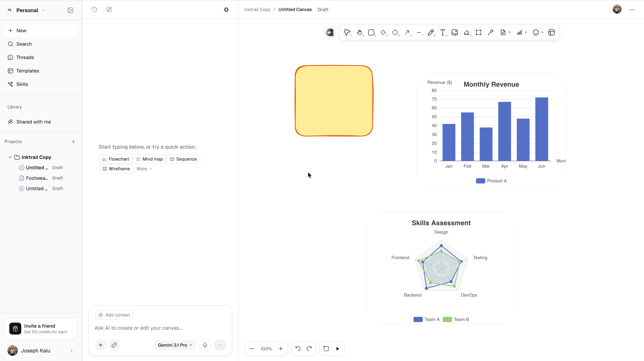Select the Arrow tool
Screen dimensions: 644x361
(x=407, y=32)
